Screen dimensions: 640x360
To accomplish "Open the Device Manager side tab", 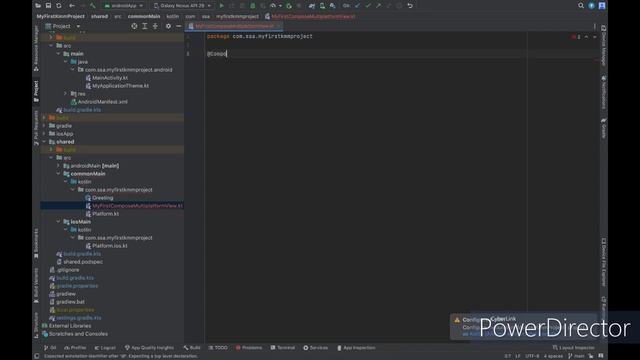I will pyautogui.click(x=604, y=45).
